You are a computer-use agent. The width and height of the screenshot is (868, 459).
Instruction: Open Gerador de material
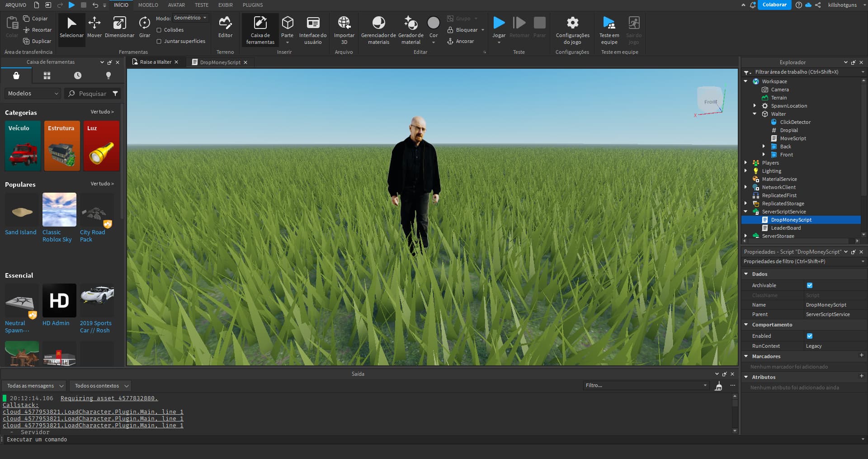pyautogui.click(x=411, y=30)
